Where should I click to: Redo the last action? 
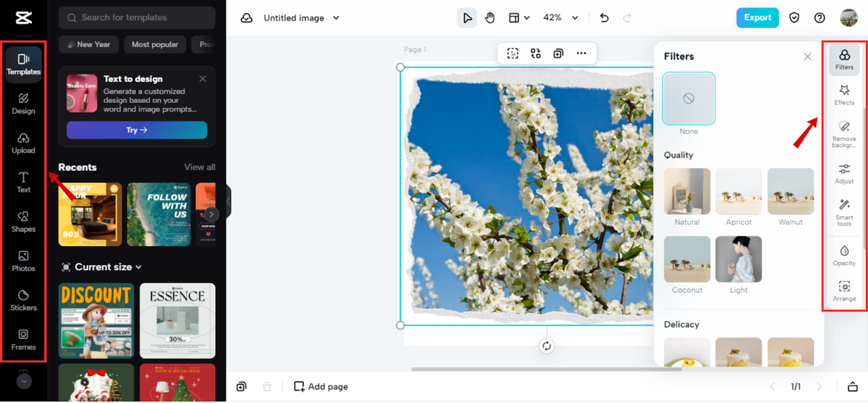point(627,18)
